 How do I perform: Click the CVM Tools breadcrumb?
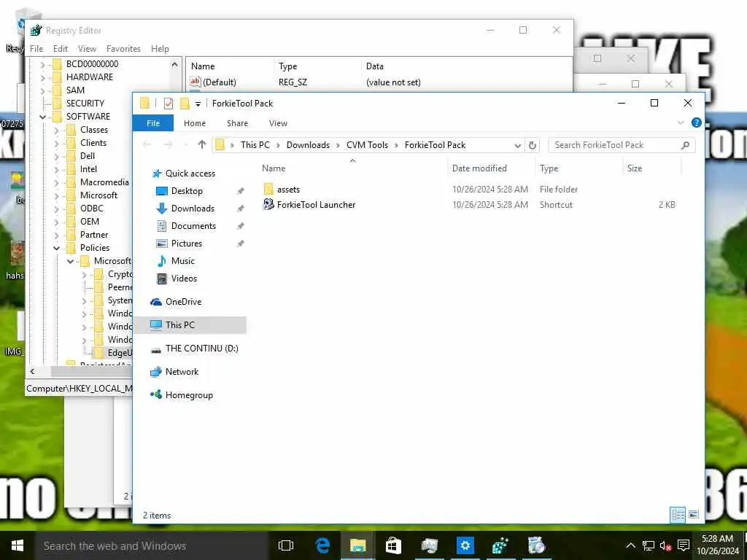[x=367, y=145]
